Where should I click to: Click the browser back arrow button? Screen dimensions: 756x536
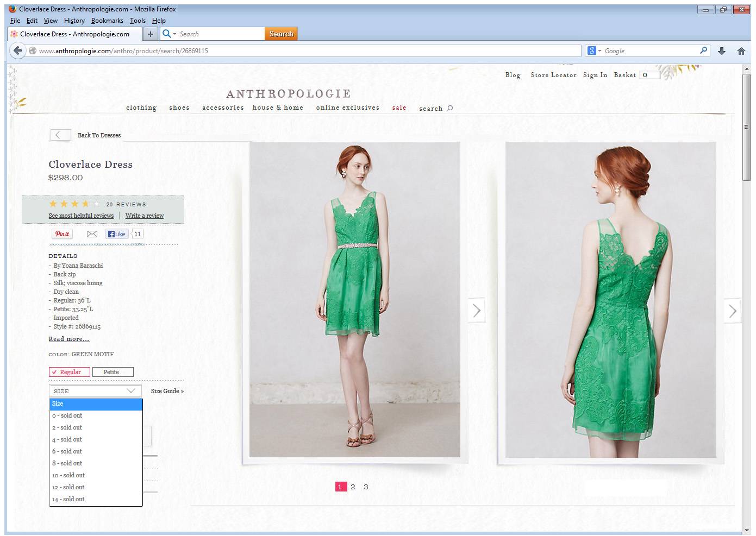click(18, 51)
